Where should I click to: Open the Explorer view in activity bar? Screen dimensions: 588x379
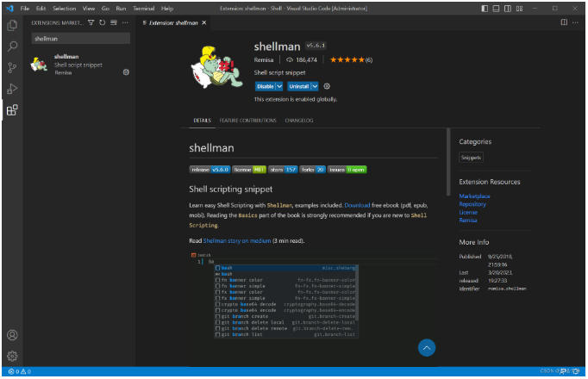12,26
